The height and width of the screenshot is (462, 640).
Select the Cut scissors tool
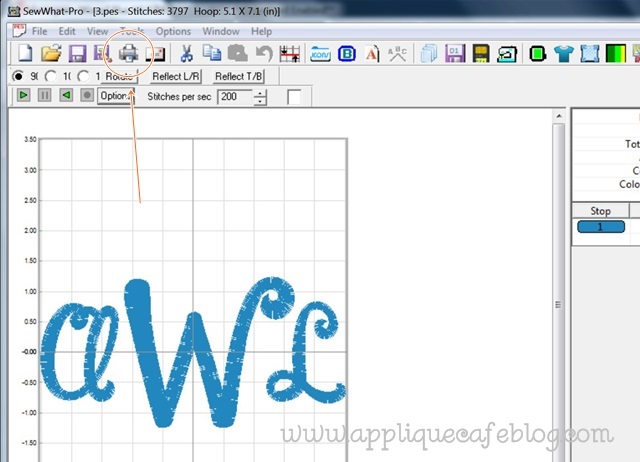[x=187, y=53]
